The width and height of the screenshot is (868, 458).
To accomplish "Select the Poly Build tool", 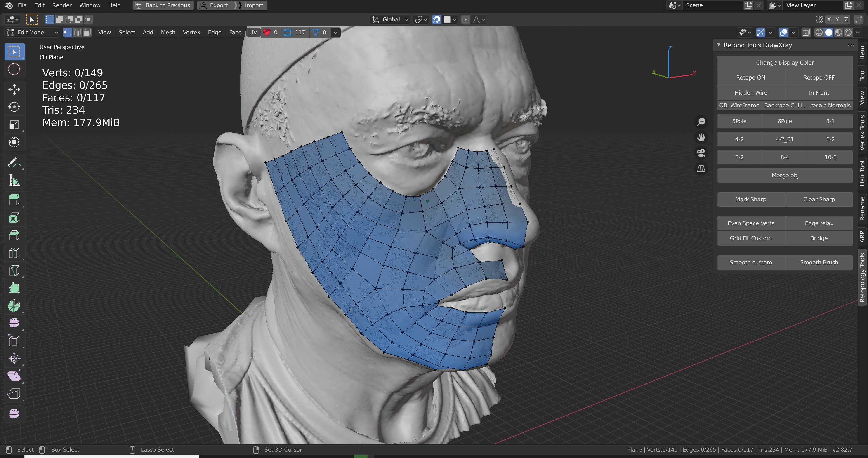I will point(14,288).
